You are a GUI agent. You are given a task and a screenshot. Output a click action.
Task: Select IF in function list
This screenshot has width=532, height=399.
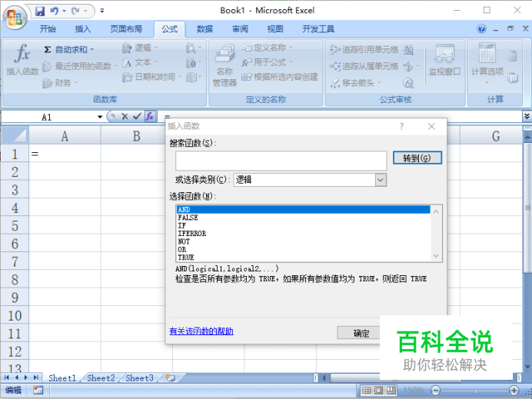[x=304, y=225]
